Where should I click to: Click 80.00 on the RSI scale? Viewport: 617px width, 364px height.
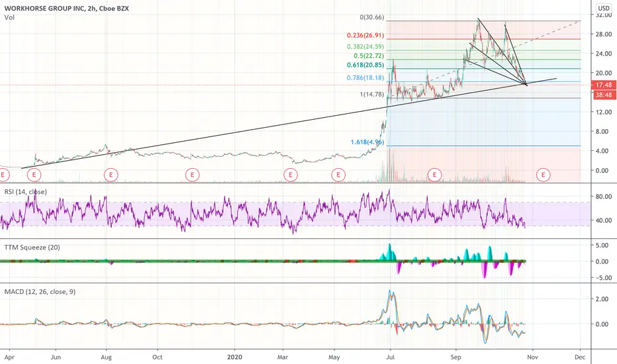pos(604,197)
